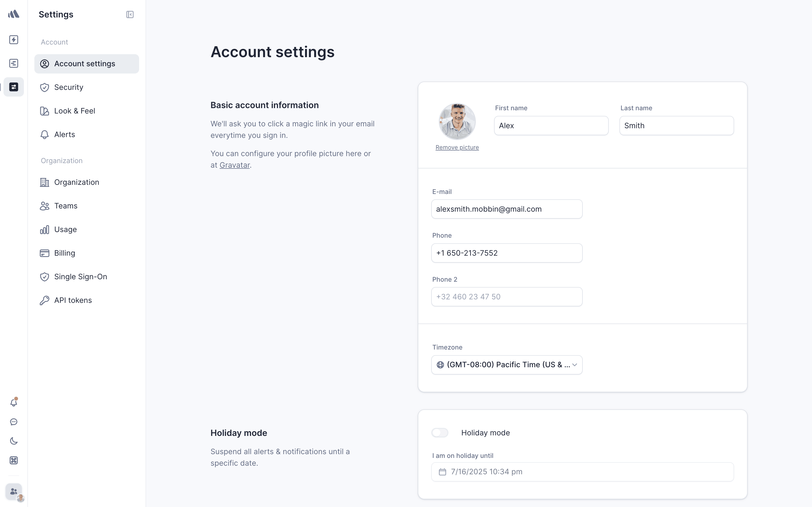Click the lightning bolt icon in left rail
This screenshot has width=812, height=507.
point(14,40)
